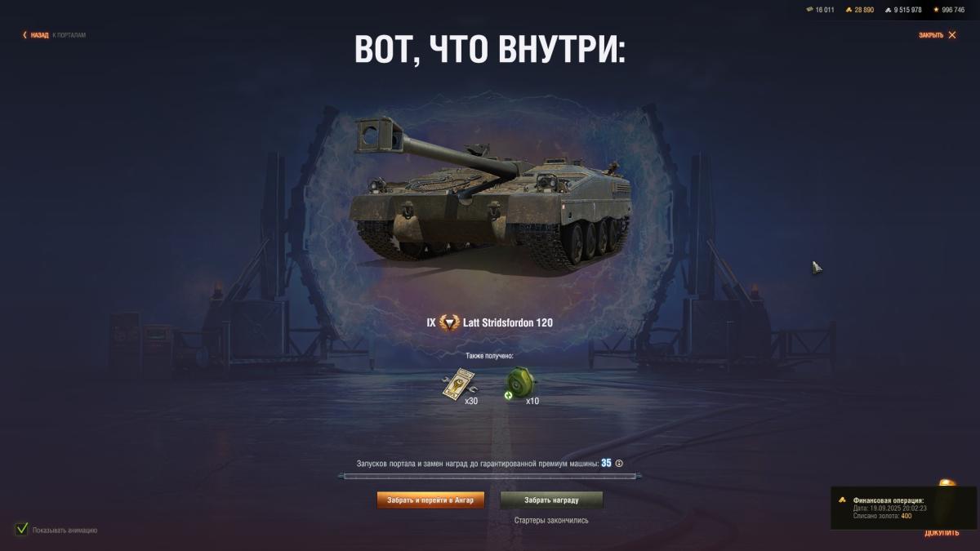The width and height of the screenshot is (980, 551).
Task: Click the free experience star icon
Action: [x=936, y=10]
